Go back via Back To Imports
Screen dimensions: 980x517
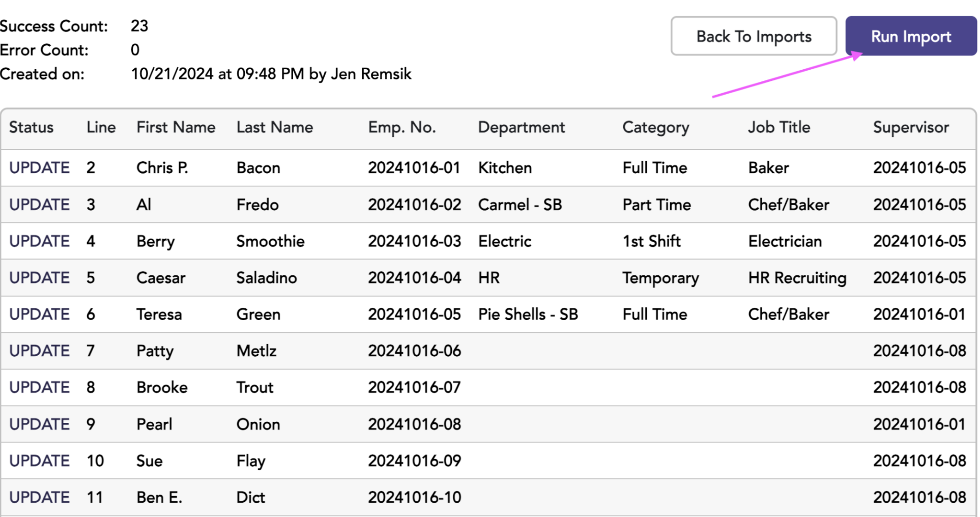754,36
